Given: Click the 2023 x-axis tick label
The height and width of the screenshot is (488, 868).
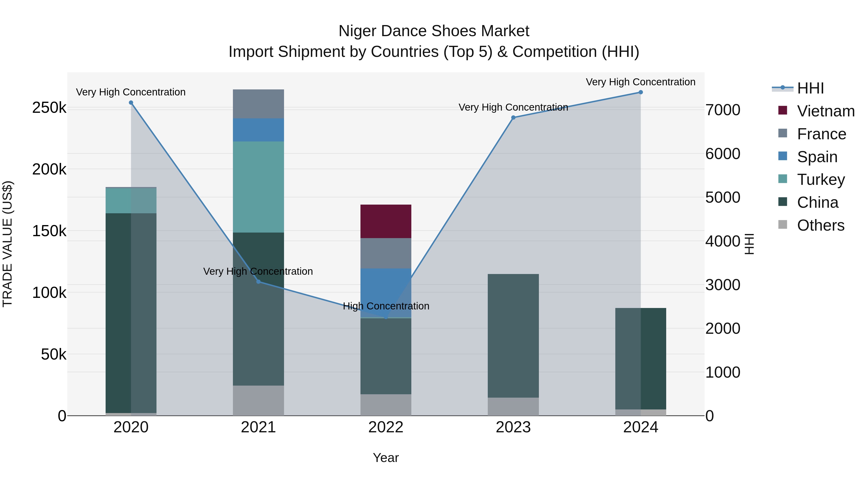Looking at the screenshot, I should [513, 427].
